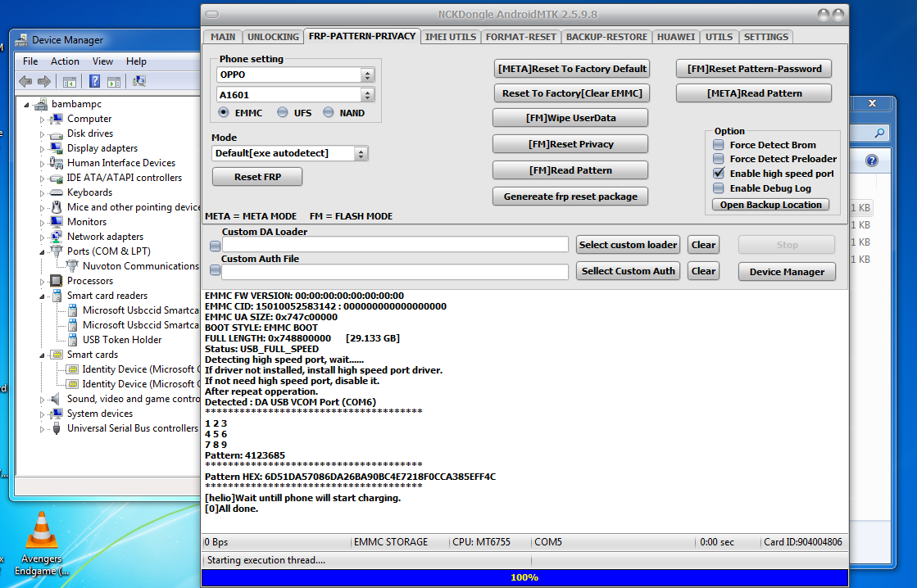Collapse the Smart card readers node
Image resolution: width=917 pixels, height=588 pixels.
[x=42, y=296]
